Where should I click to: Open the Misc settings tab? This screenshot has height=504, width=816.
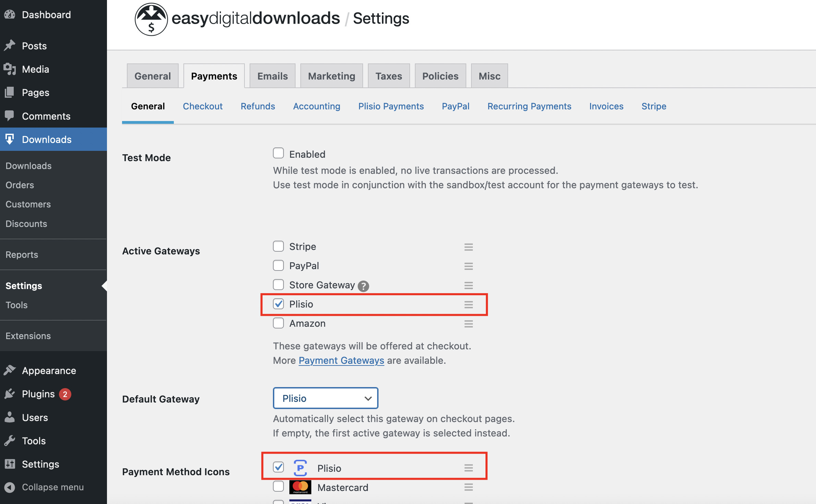[489, 76]
